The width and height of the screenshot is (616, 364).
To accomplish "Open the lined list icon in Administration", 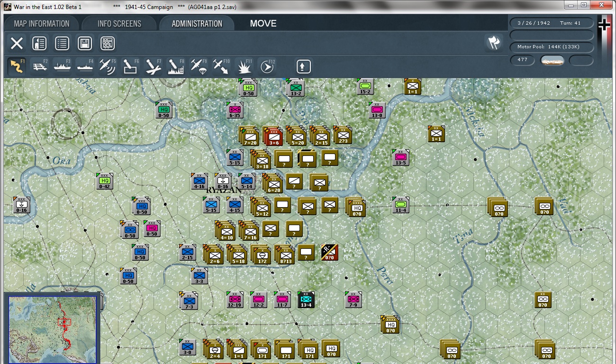I will pos(62,44).
